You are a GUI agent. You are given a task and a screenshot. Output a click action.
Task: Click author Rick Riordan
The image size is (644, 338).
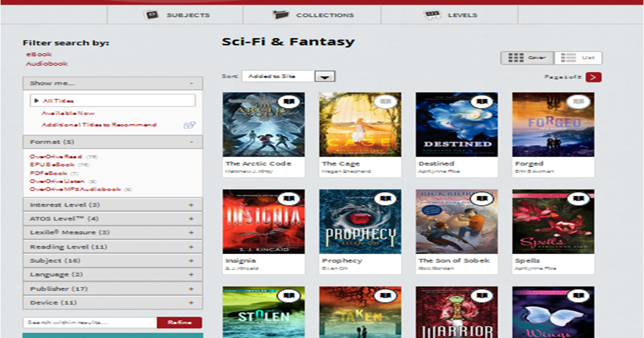click(436, 269)
